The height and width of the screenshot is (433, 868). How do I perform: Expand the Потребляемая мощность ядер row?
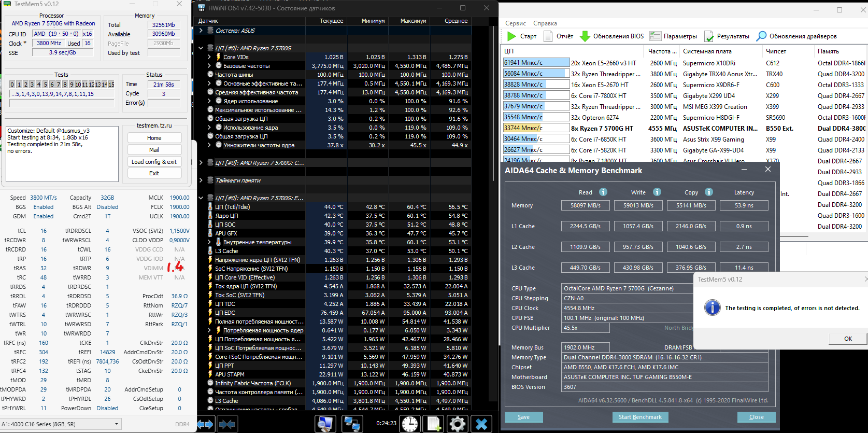tap(209, 330)
